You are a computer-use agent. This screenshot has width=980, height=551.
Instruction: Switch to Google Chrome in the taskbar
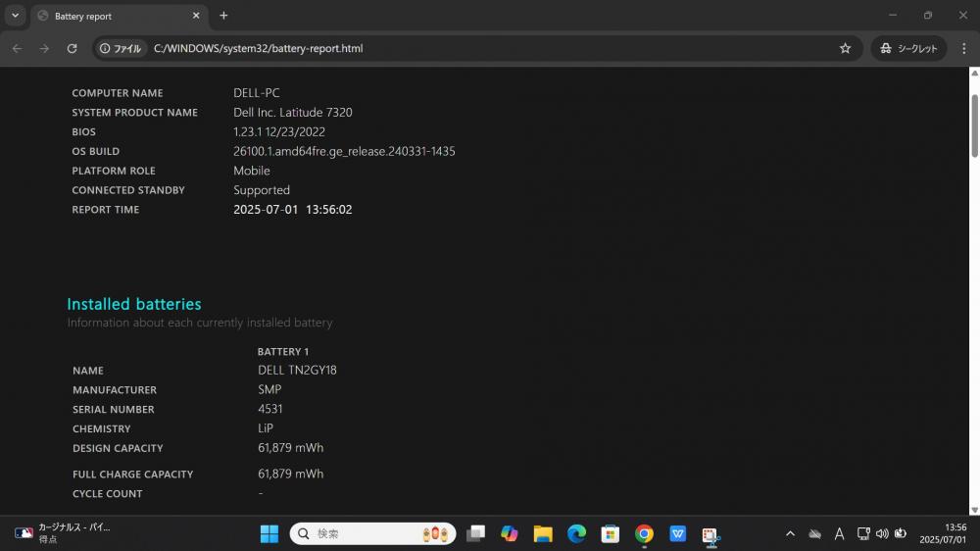point(644,533)
